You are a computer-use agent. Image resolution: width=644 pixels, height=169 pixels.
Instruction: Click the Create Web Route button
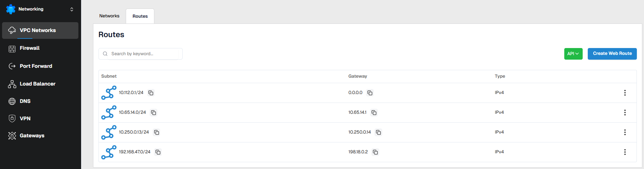[612, 54]
